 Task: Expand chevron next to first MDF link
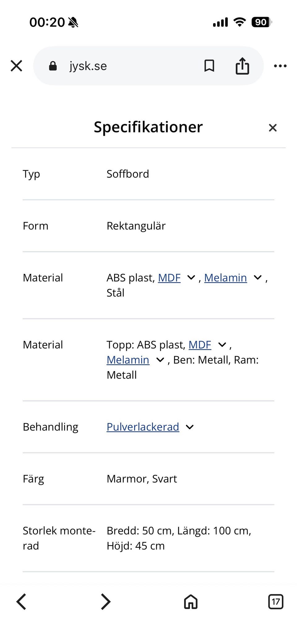coord(192,278)
